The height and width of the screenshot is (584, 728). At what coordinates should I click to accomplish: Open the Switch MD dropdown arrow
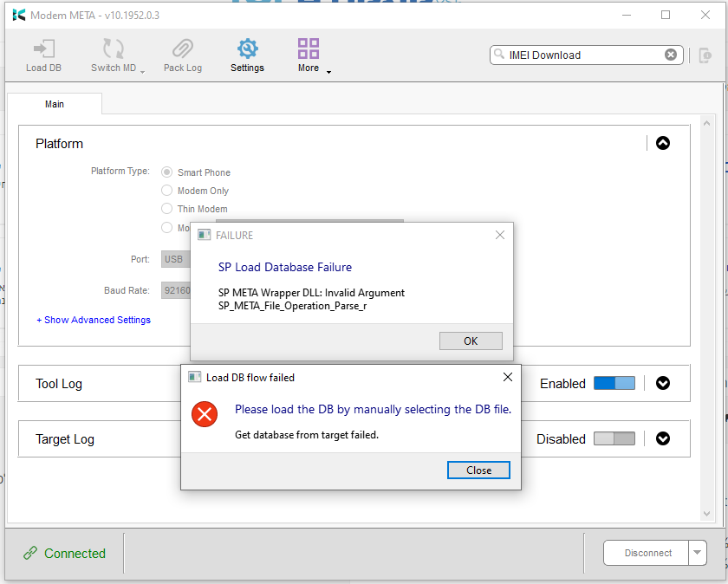(142, 72)
